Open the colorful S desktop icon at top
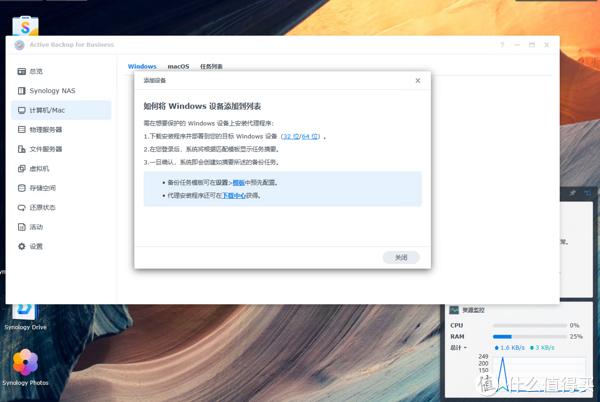600x402 pixels. coord(25,26)
